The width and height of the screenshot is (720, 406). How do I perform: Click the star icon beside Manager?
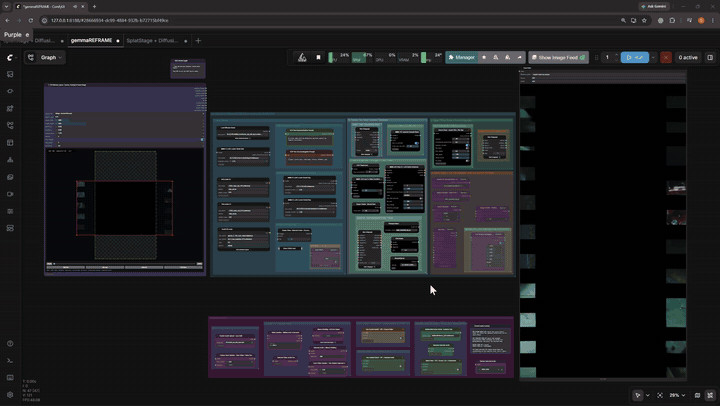click(484, 57)
